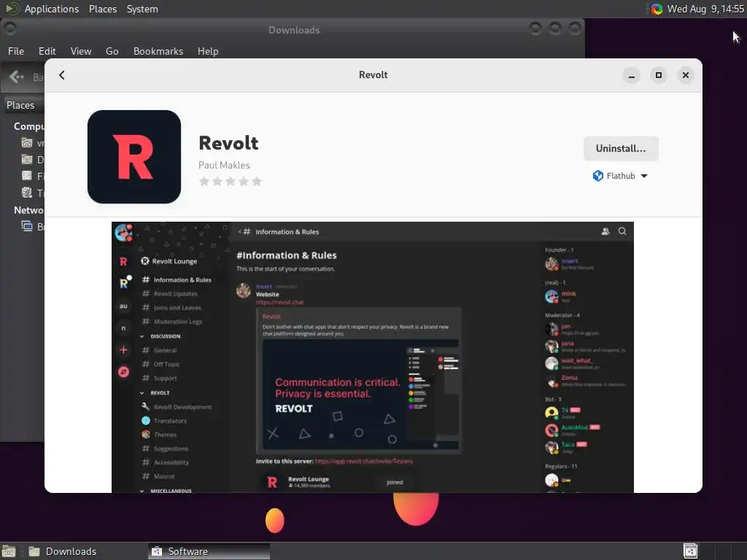The height and width of the screenshot is (560, 747).
Task: Switch to Downloads in the taskbar
Action: (71, 551)
